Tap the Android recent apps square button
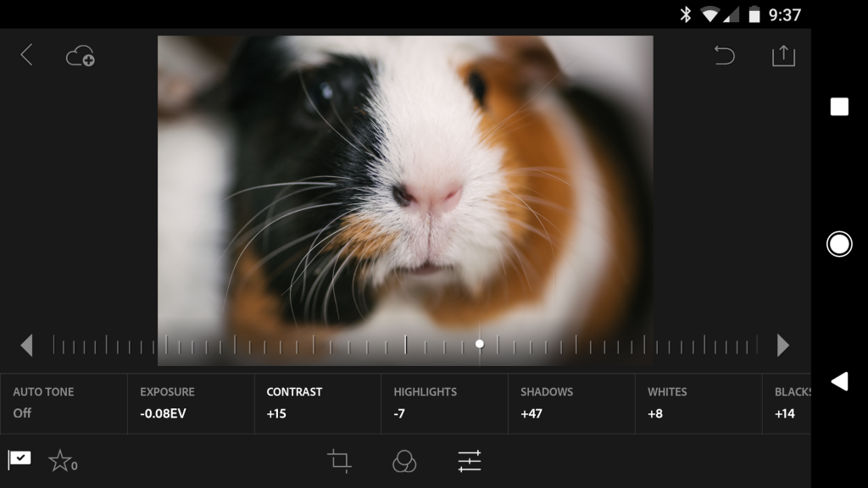 839,107
